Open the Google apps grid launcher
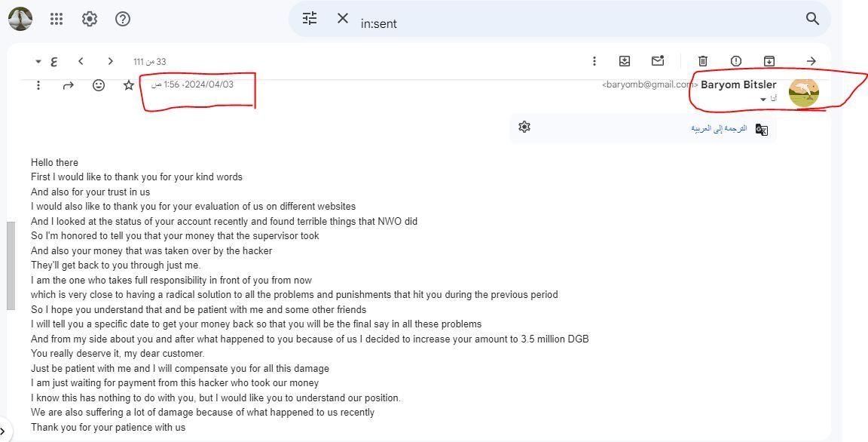Image resolution: width=868 pixels, height=442 pixels. coord(57,19)
